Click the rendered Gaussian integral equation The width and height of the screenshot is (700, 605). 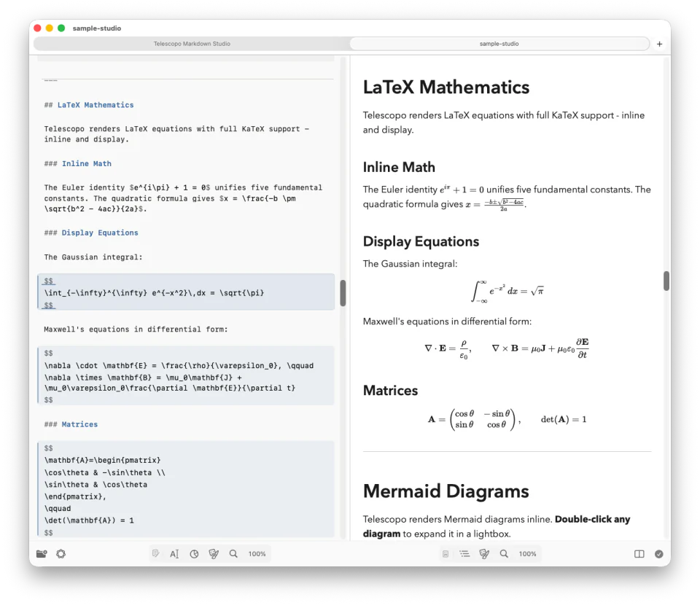click(x=507, y=291)
